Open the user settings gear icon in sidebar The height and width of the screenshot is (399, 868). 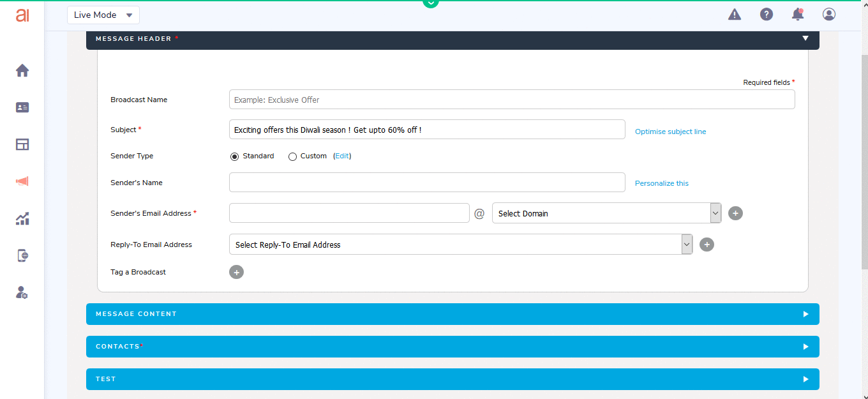22,292
